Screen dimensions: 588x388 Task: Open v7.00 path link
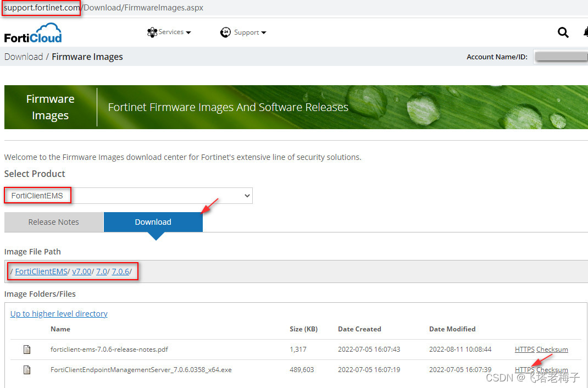pyautogui.click(x=82, y=271)
